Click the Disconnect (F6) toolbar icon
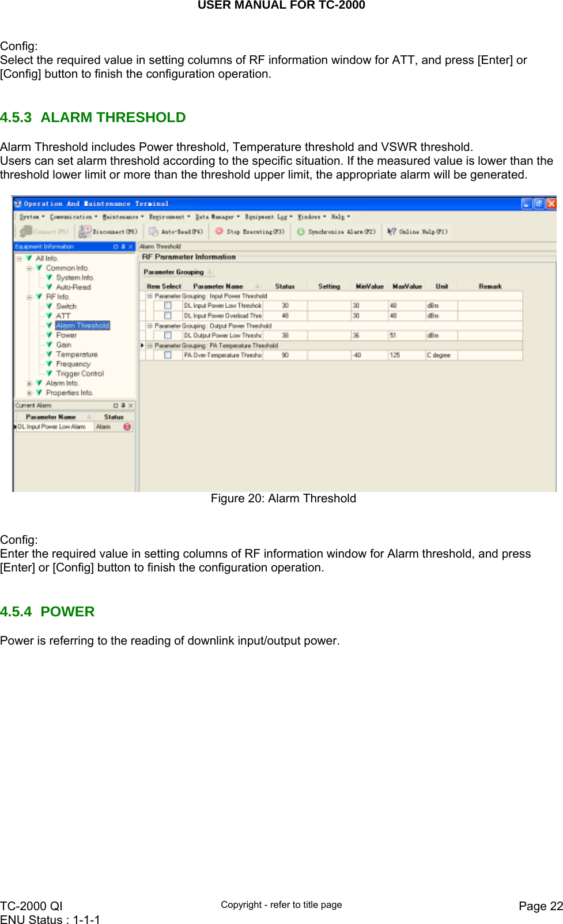The width and height of the screenshot is (563, 924). 85,231
